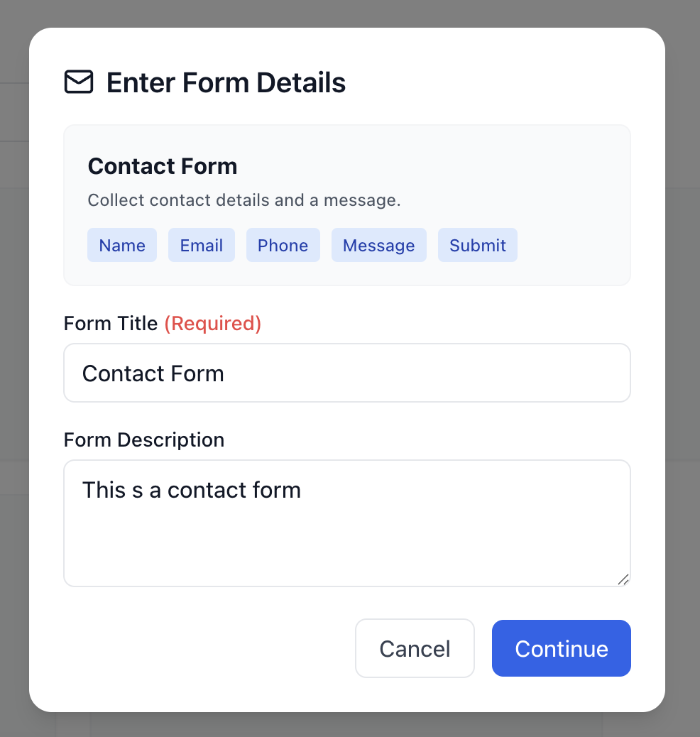Click the textarea resize handle corner
700x737 pixels.
(x=623, y=579)
